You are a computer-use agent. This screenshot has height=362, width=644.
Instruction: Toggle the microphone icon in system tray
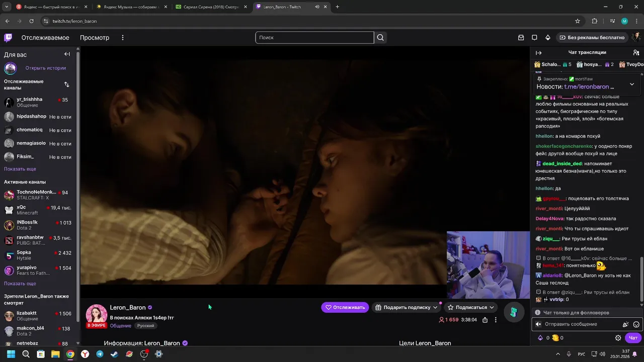(569, 354)
